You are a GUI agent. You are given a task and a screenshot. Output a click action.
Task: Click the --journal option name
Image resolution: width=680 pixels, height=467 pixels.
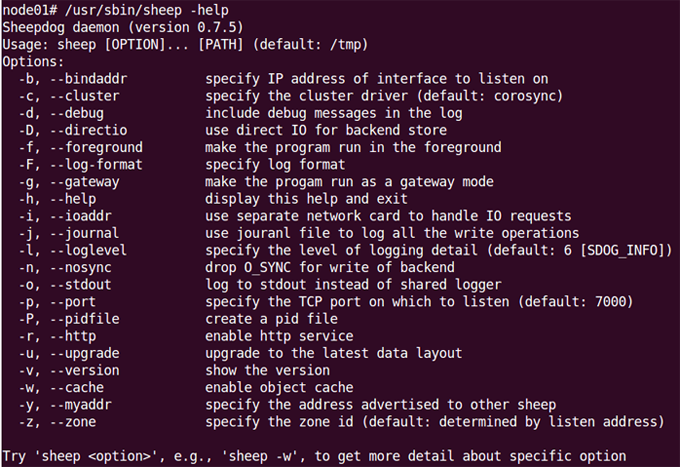coord(85,233)
